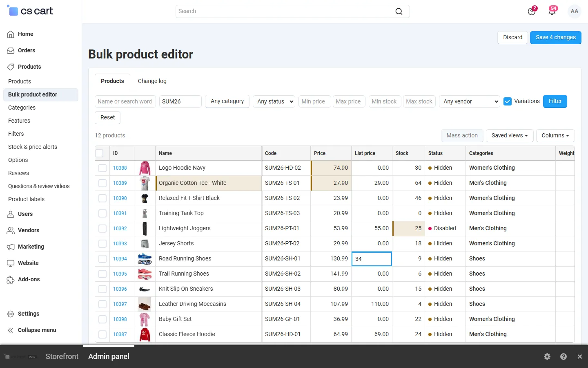Click the Reset button
The image size is (588, 368).
tap(108, 118)
